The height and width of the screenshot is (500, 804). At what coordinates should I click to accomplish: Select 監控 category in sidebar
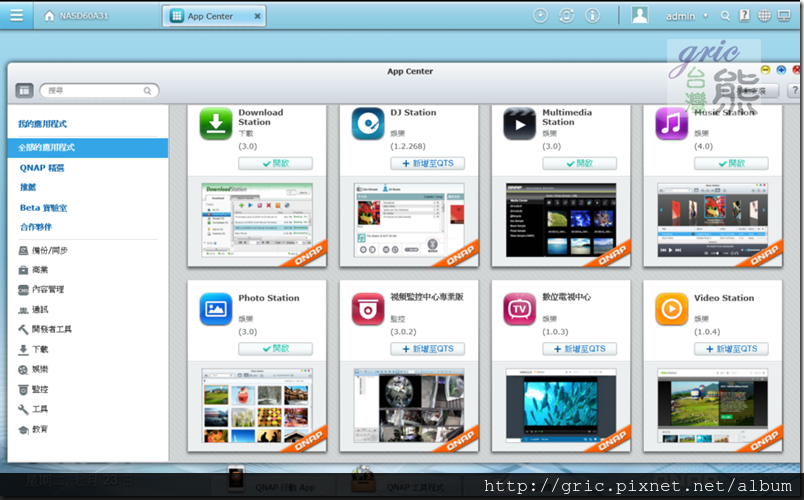[33, 389]
